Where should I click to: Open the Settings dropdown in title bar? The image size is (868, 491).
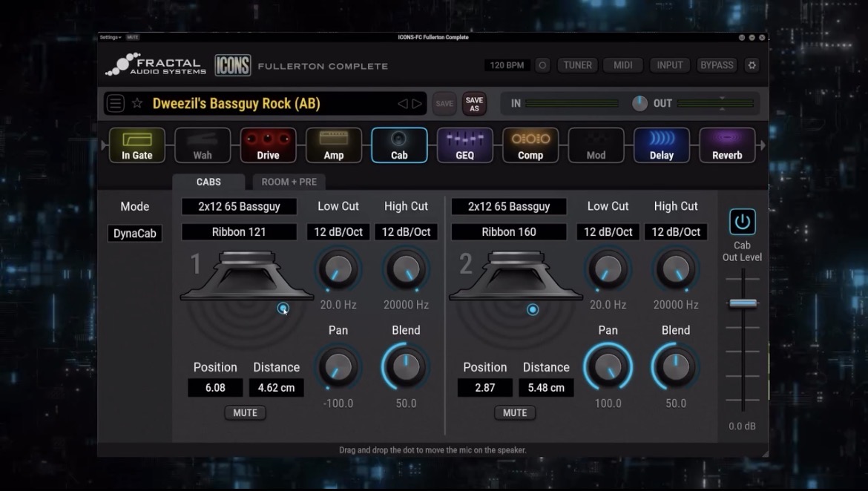coord(110,37)
